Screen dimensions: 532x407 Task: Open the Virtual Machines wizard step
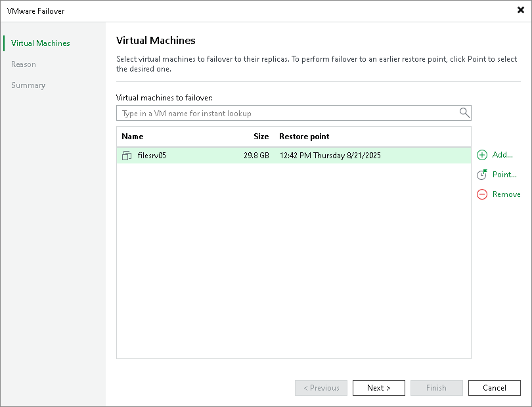pos(40,43)
